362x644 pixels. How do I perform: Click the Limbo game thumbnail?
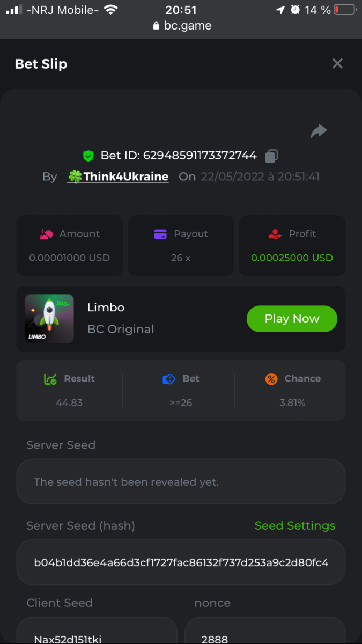coord(49,319)
